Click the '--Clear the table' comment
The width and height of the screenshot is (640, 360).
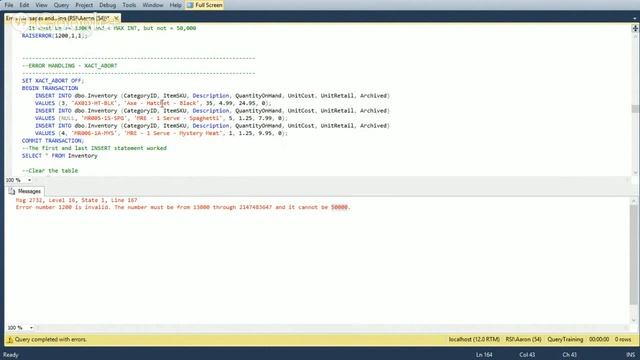pyautogui.click(x=50, y=171)
